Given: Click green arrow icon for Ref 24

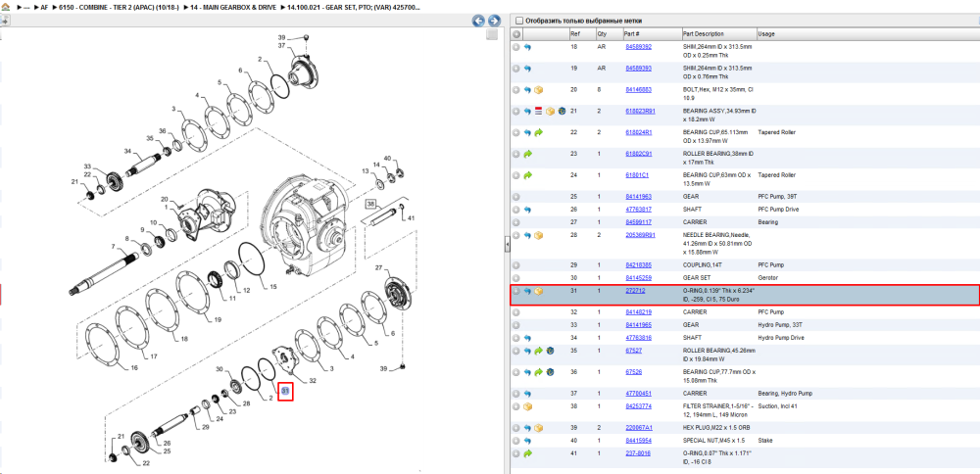Looking at the screenshot, I should coord(527,175).
